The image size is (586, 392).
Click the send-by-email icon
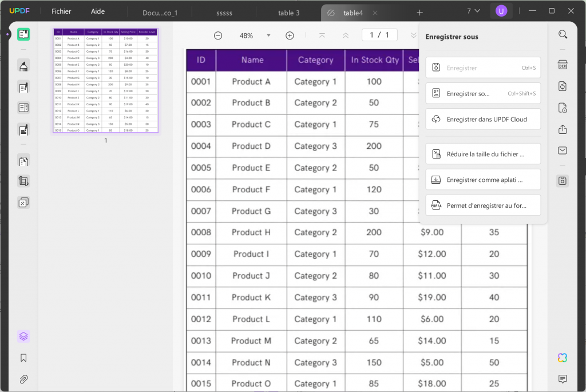pos(563,151)
